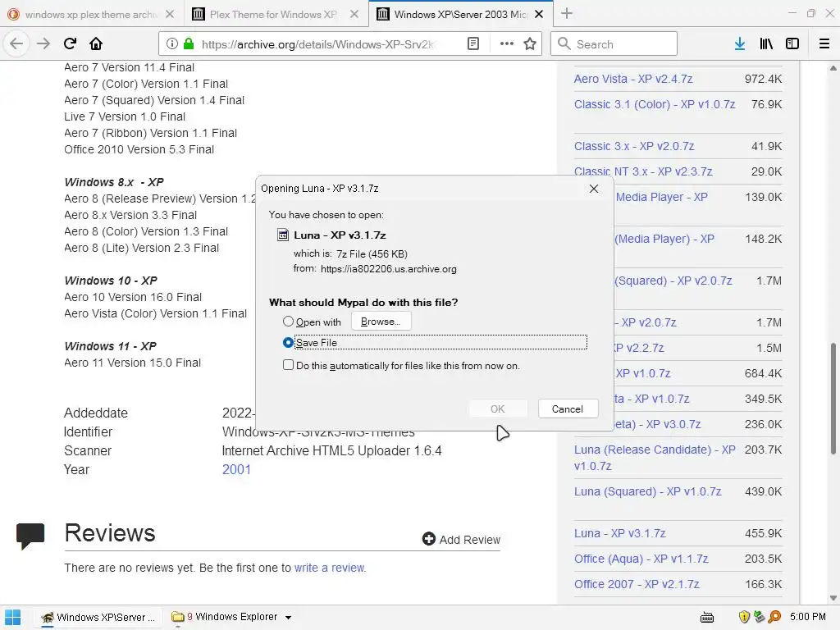Click Browse button in download dialog
This screenshot has width=840, height=630.
point(381,322)
